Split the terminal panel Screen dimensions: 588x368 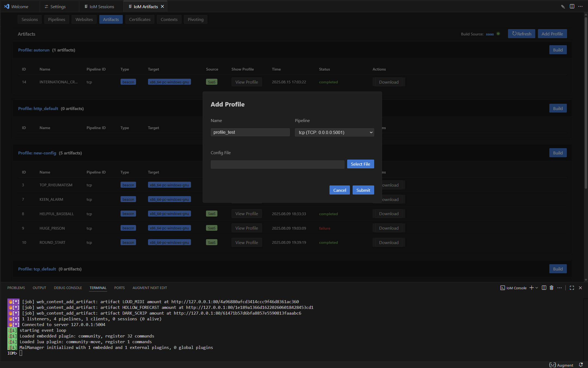(x=544, y=288)
